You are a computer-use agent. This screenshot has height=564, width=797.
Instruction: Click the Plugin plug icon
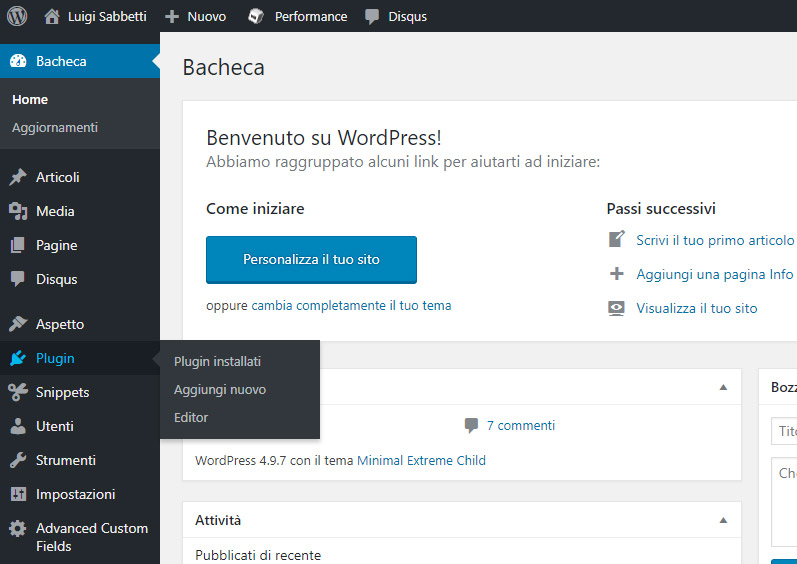(x=18, y=358)
